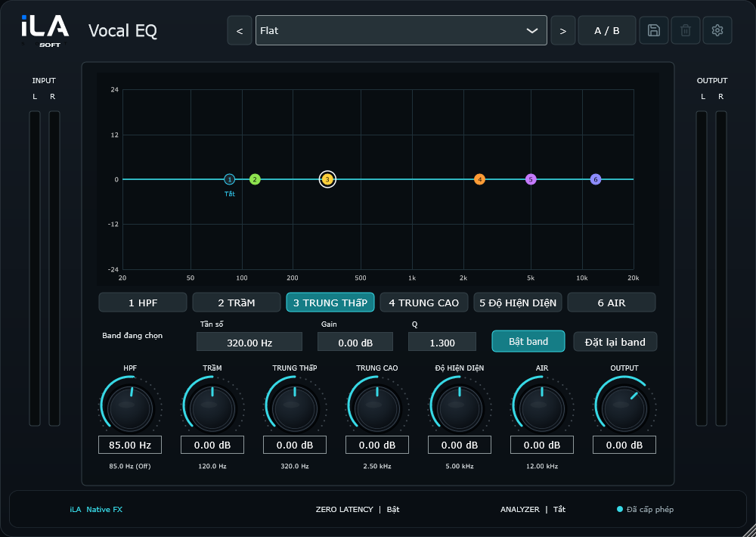The width and height of the screenshot is (756, 537).
Task: Click the Vocal EQ title
Action: coord(123,31)
